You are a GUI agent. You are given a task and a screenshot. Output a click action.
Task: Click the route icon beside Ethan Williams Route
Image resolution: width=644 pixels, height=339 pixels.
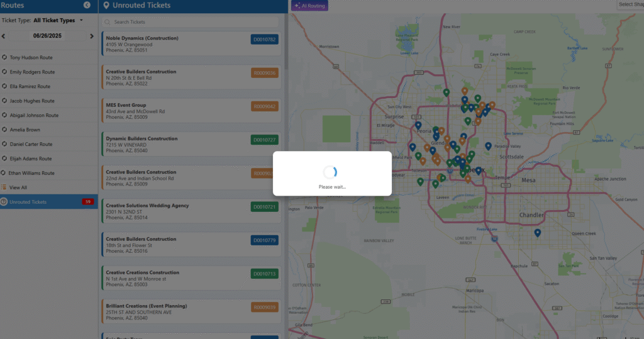point(3,172)
